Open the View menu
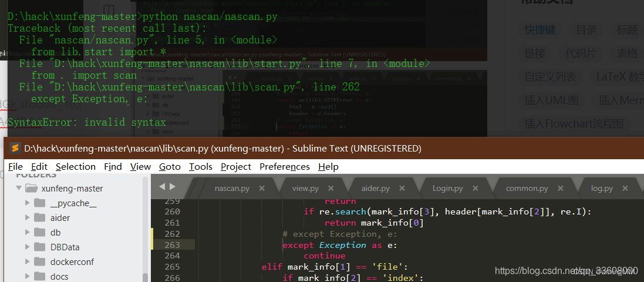Image resolution: width=644 pixels, height=282 pixels. tap(140, 166)
